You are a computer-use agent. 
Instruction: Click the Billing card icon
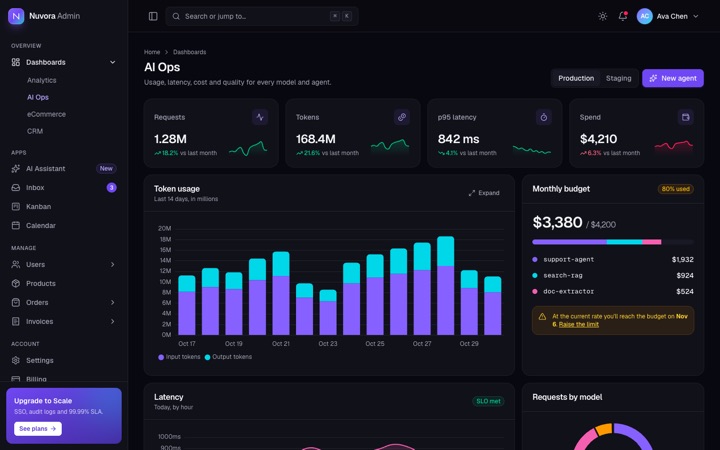(x=16, y=379)
